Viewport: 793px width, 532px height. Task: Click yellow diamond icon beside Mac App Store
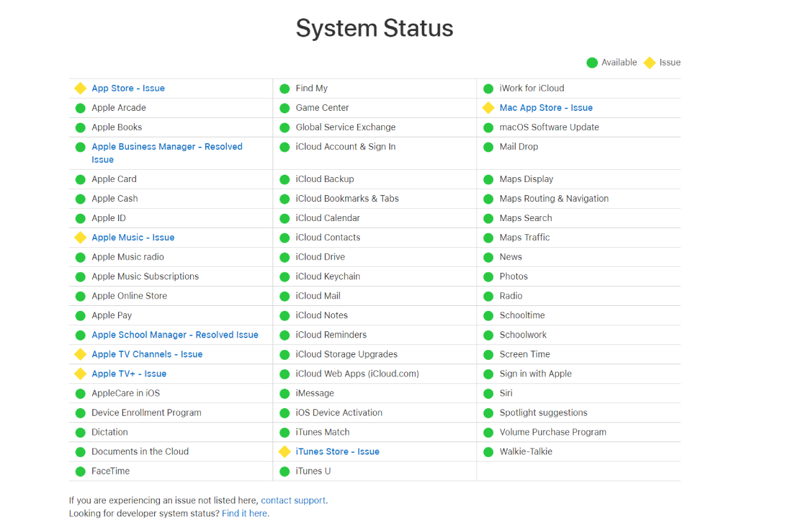click(488, 108)
